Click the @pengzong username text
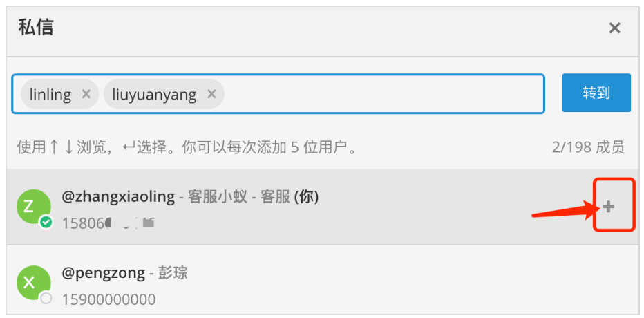This screenshot has height=318, width=644. point(104,273)
